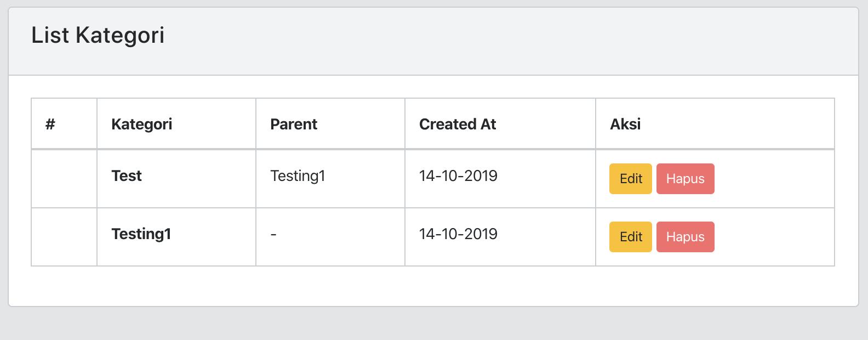Select the Testing1 category name in second row
The width and height of the screenshot is (868, 340).
coord(141,234)
